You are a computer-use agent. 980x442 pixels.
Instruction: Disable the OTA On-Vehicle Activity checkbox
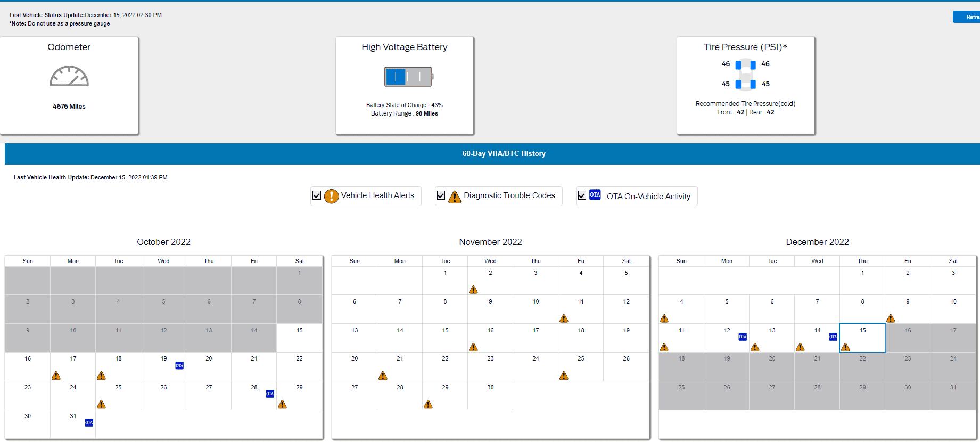582,195
